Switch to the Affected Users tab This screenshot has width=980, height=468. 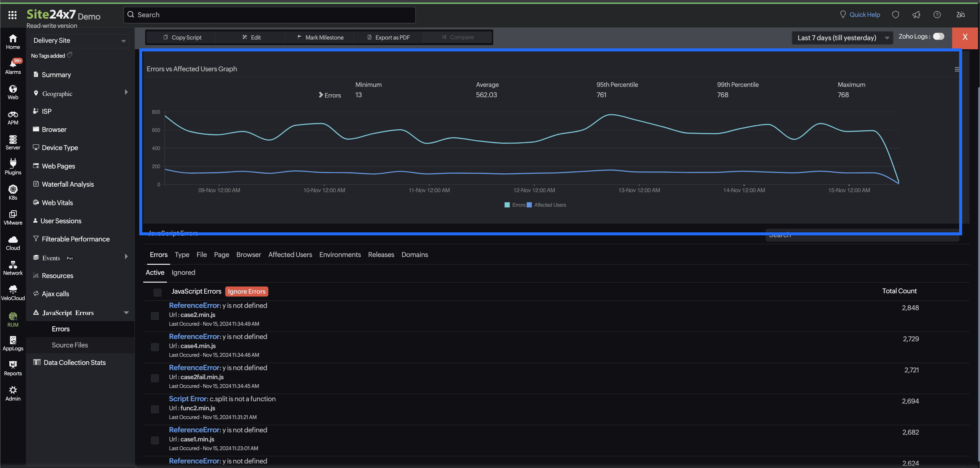[x=290, y=254]
